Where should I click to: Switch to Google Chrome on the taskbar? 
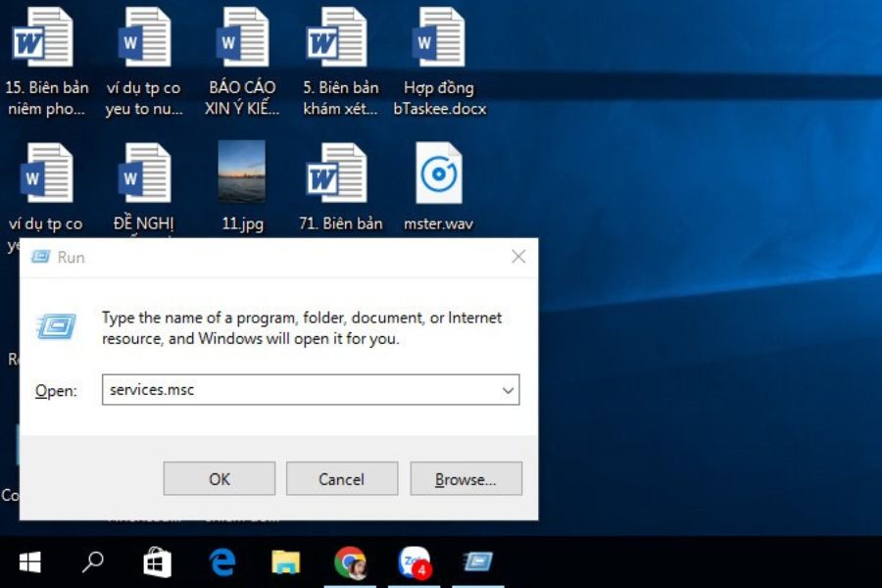coord(350,563)
